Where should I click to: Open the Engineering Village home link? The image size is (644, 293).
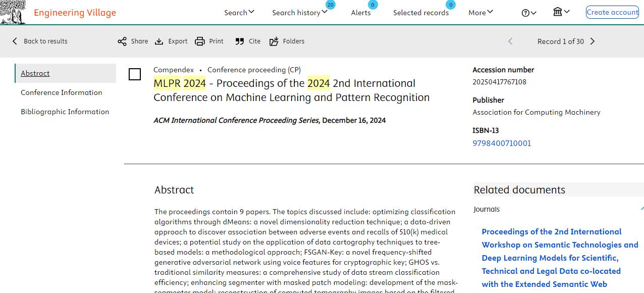(75, 13)
